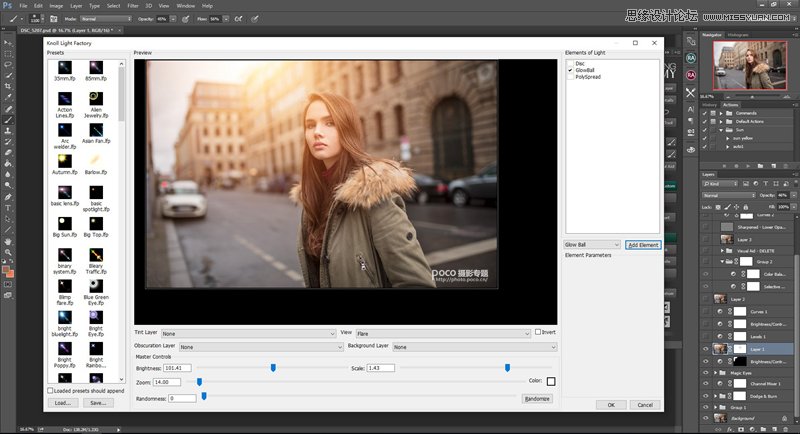Enable the Disc light element checkbox
The height and width of the screenshot is (434, 800).
pos(570,63)
